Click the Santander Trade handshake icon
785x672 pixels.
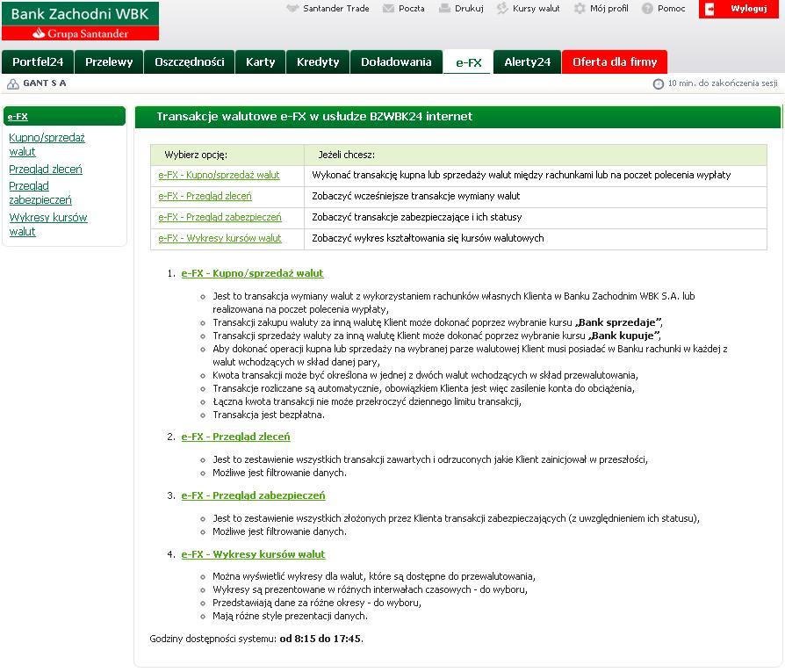click(x=292, y=9)
